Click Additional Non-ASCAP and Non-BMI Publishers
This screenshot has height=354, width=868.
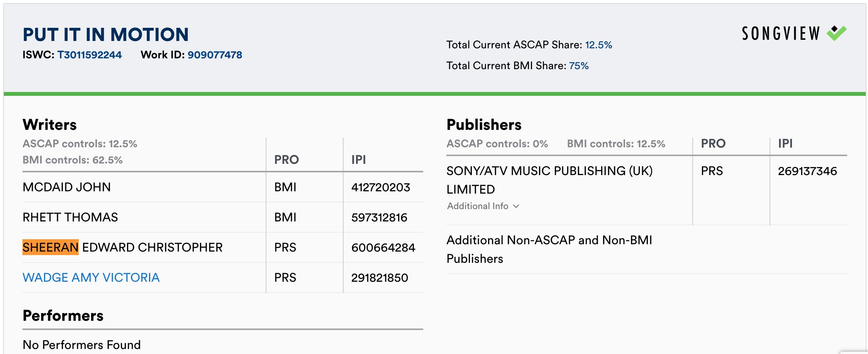tap(549, 249)
